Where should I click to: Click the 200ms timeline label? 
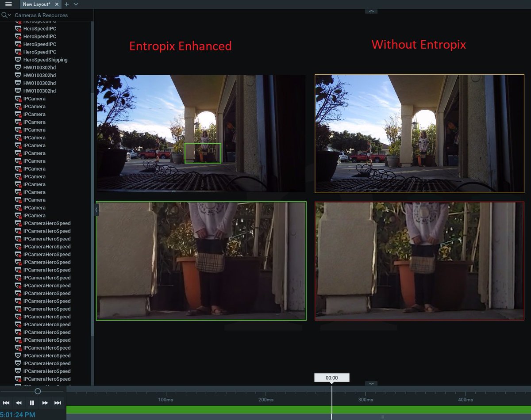(x=265, y=400)
